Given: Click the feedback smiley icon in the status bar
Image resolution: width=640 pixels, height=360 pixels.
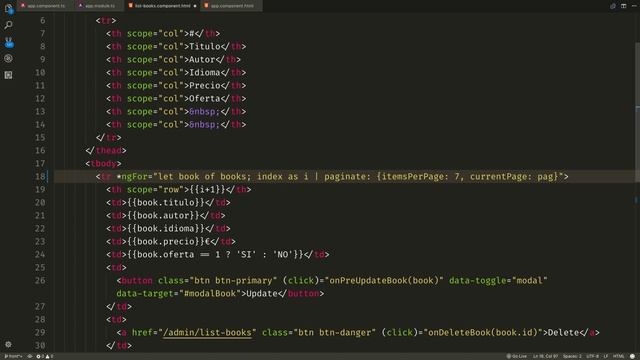Looking at the screenshot, I should tap(632, 356).
